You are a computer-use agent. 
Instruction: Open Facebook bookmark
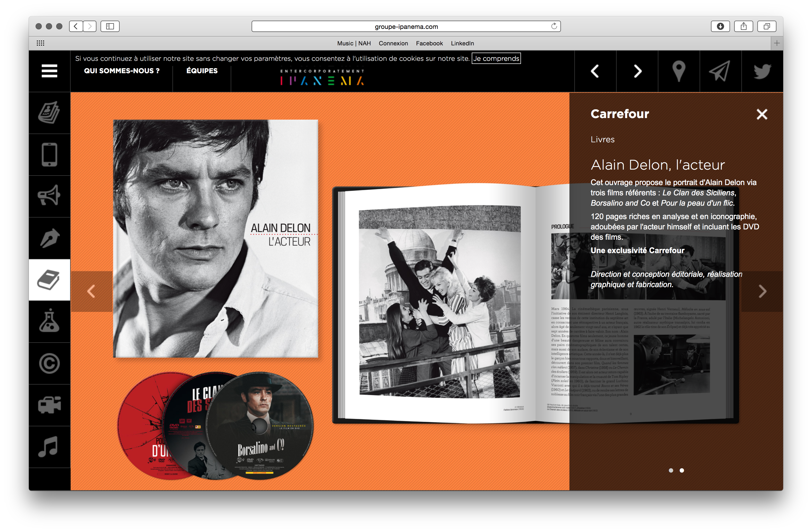(x=429, y=43)
